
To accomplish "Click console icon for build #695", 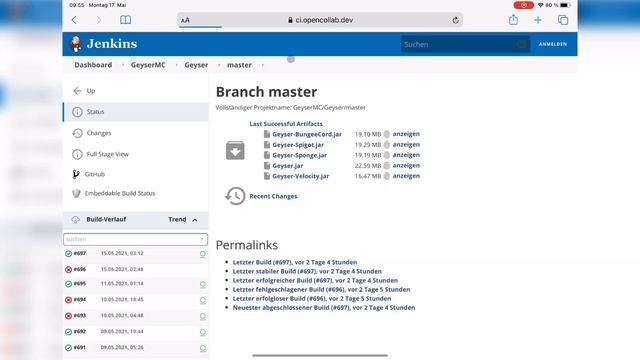I will point(202,284).
